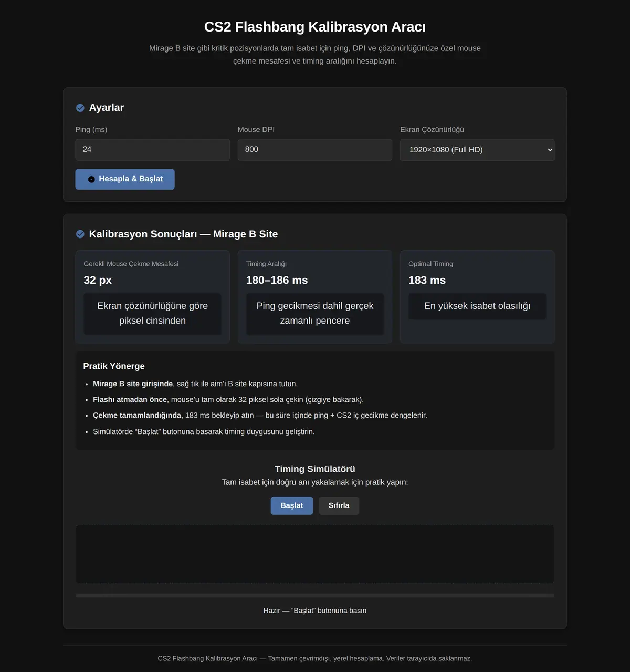Click the Pratik Yönerge heading
The height and width of the screenshot is (672, 630).
tap(114, 366)
